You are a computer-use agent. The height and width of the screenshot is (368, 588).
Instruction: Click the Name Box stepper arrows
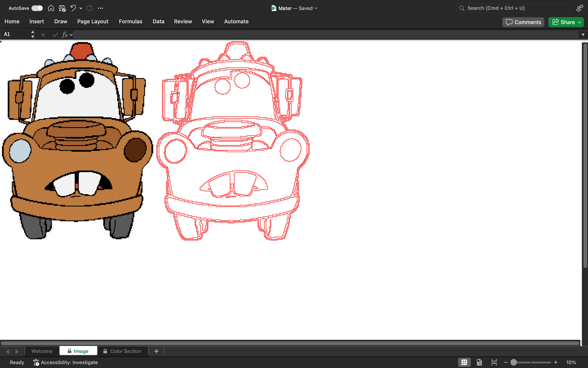click(32, 34)
